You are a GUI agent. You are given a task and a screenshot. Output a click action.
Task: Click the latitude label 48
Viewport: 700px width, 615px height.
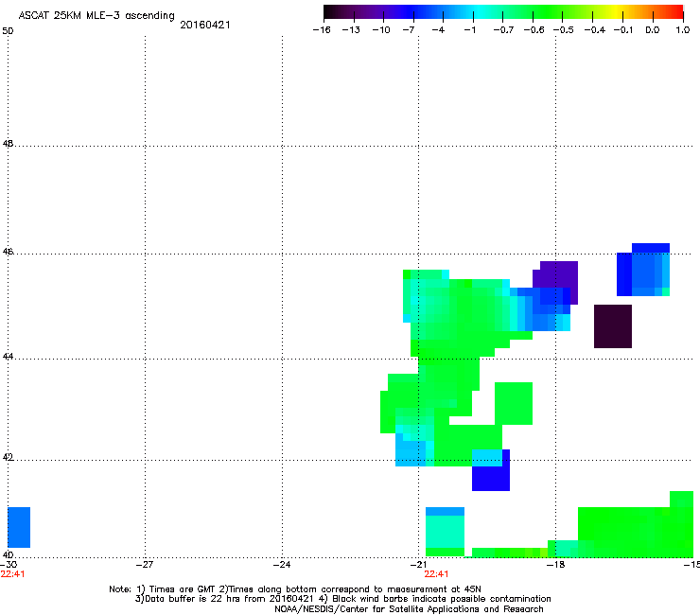point(8,144)
